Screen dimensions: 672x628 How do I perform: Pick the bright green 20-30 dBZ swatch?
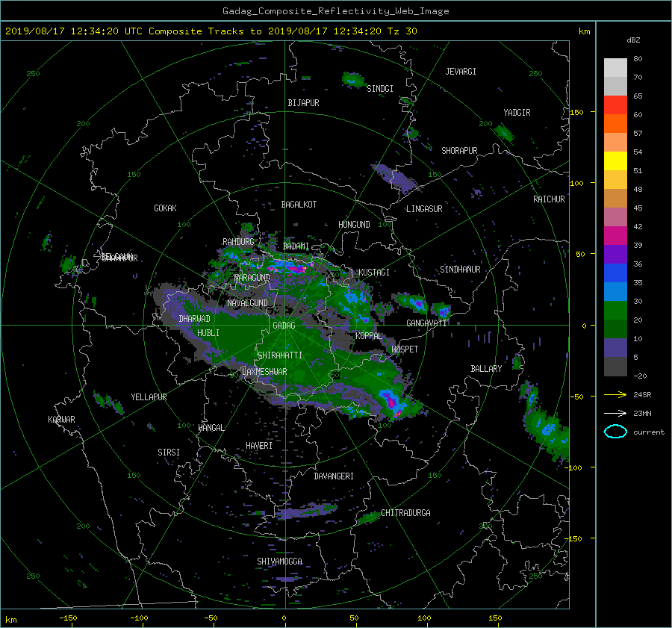[615, 311]
